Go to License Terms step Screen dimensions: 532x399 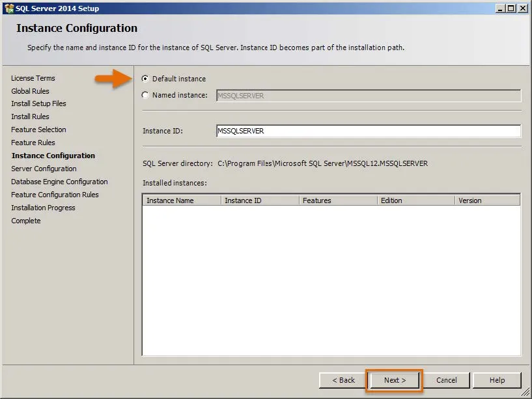point(33,78)
